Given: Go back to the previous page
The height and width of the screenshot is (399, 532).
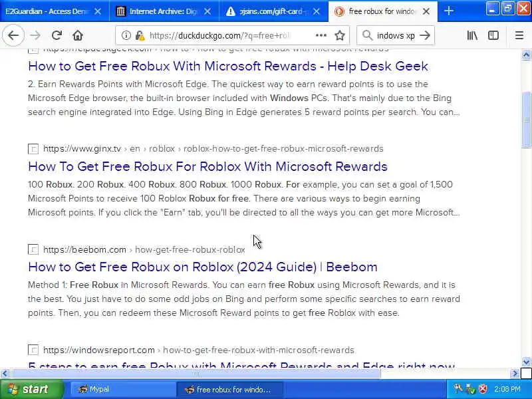Looking at the screenshot, I should coord(13,35).
